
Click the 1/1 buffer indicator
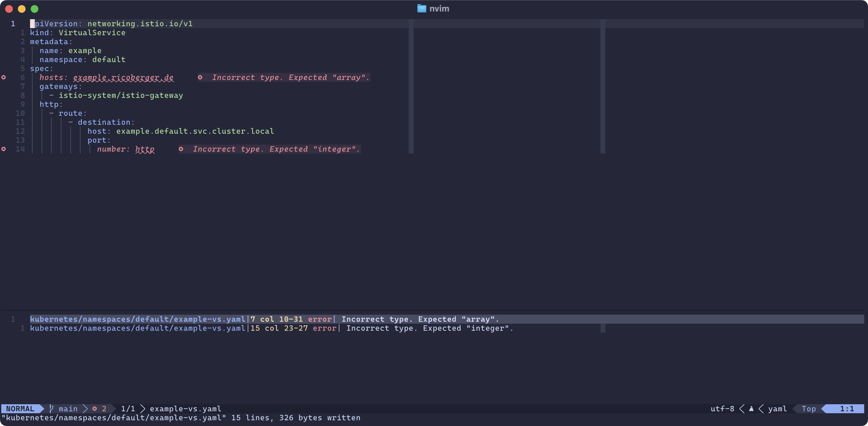pyautogui.click(x=128, y=409)
